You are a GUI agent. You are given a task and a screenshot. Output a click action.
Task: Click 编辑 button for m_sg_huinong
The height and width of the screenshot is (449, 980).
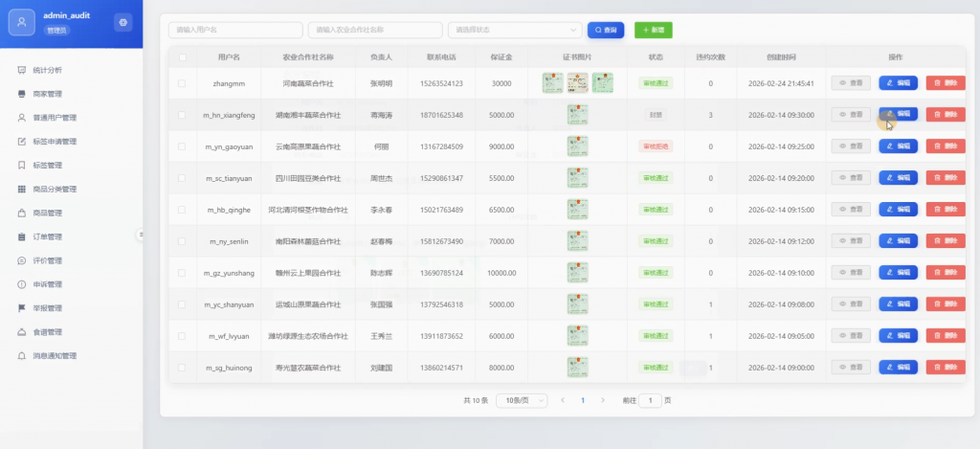click(898, 367)
